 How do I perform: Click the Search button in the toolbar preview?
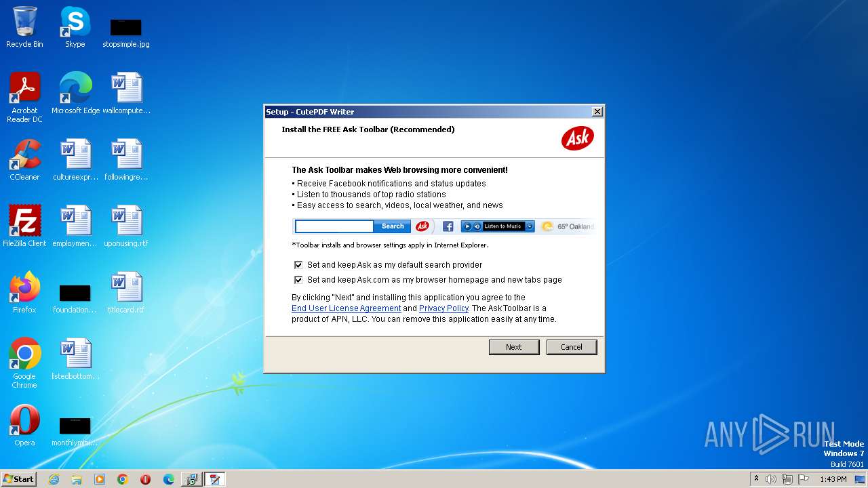[393, 226]
